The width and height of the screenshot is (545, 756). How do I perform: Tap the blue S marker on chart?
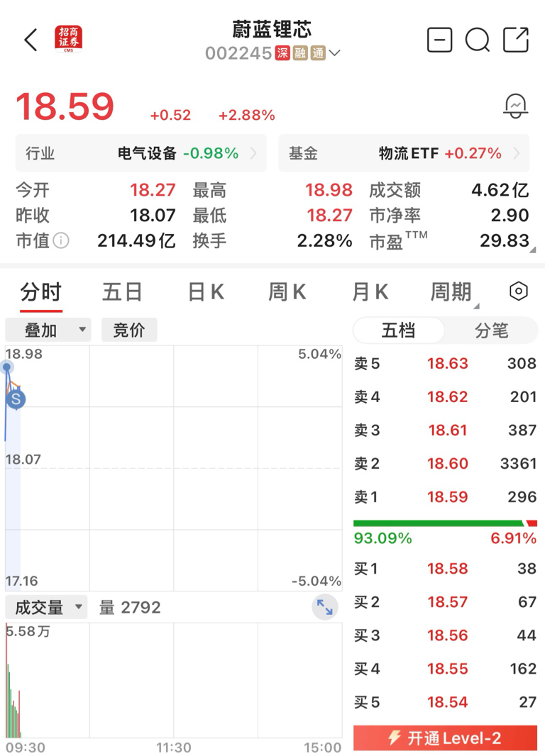click(16, 399)
